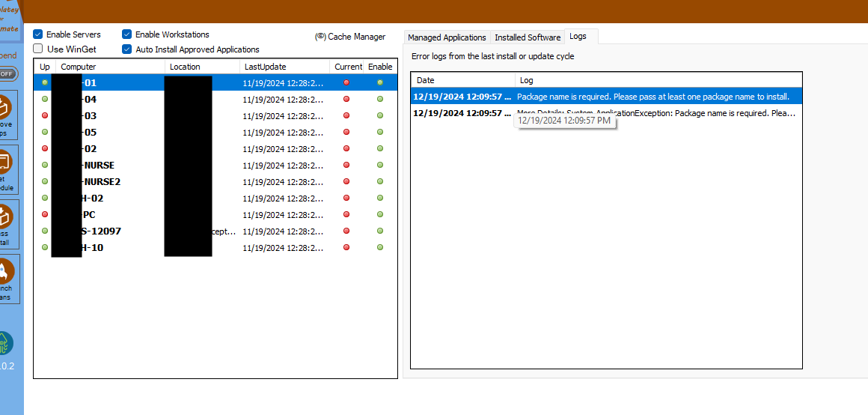The width and height of the screenshot is (868, 415).
Task: Click red Current status dot in PC row
Action: 346,215
